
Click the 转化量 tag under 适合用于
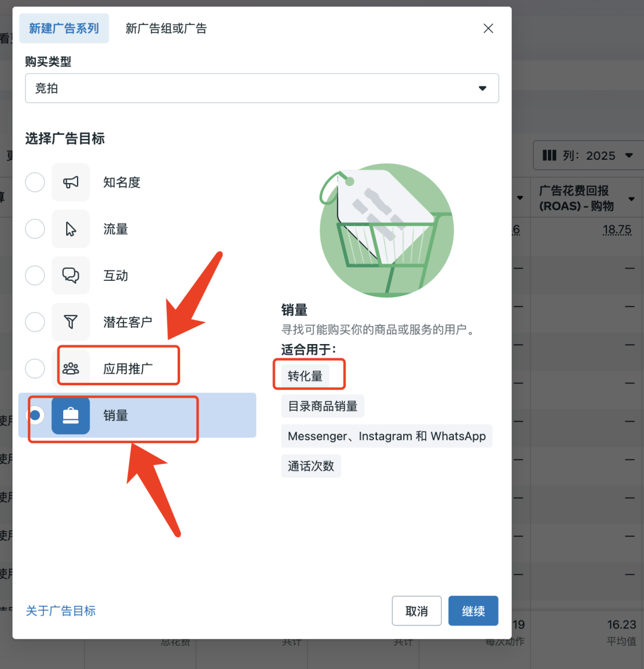(x=309, y=374)
